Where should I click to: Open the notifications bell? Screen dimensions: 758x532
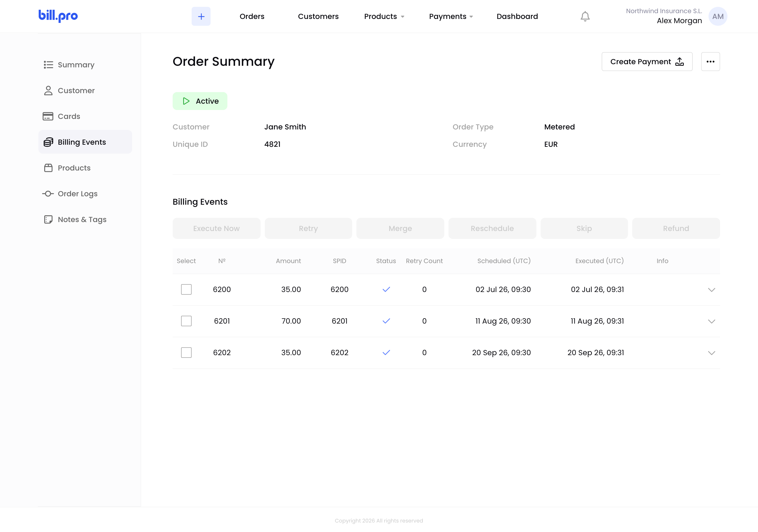pos(585,17)
